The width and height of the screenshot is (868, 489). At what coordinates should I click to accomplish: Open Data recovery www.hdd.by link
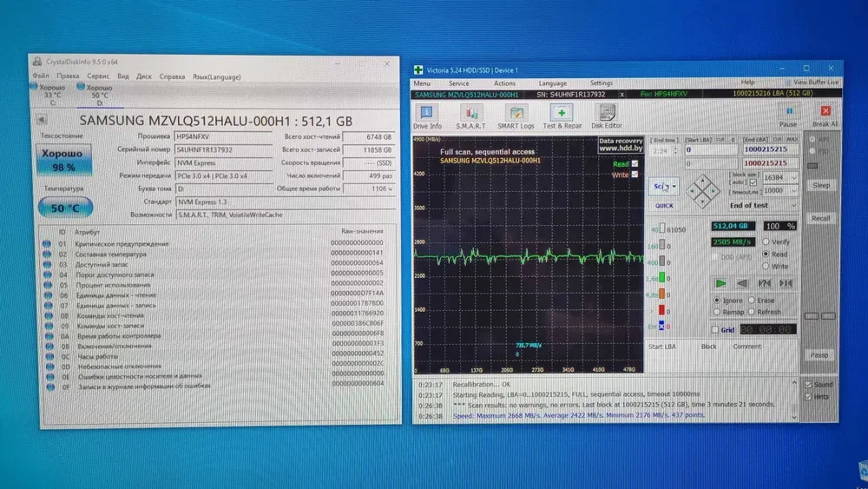[x=621, y=144]
